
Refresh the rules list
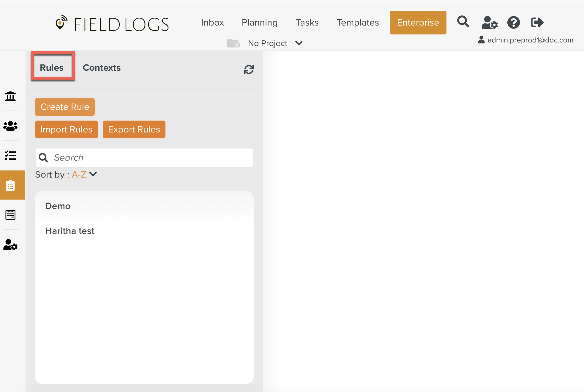(x=249, y=70)
